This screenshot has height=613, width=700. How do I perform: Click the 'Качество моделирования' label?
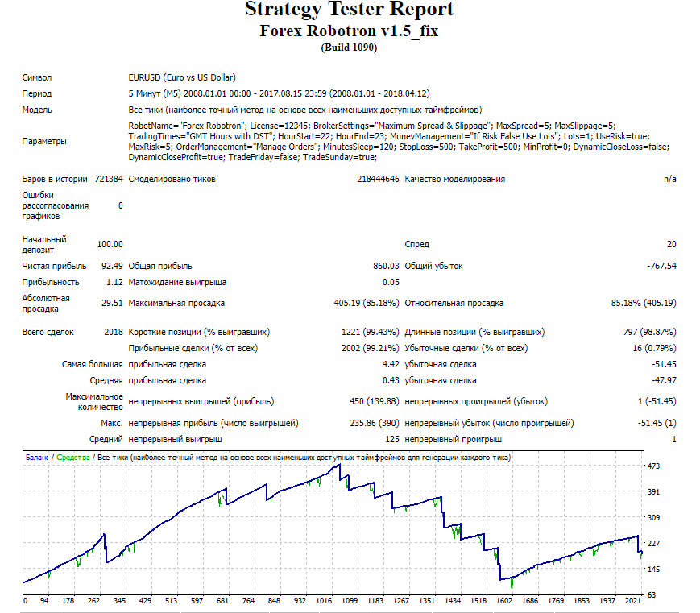[455, 179]
